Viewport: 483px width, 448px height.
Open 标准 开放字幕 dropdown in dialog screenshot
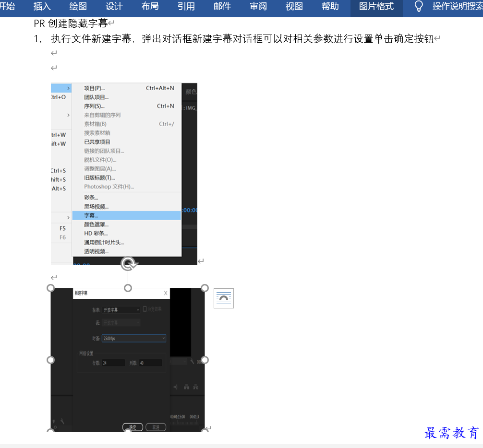(121, 310)
